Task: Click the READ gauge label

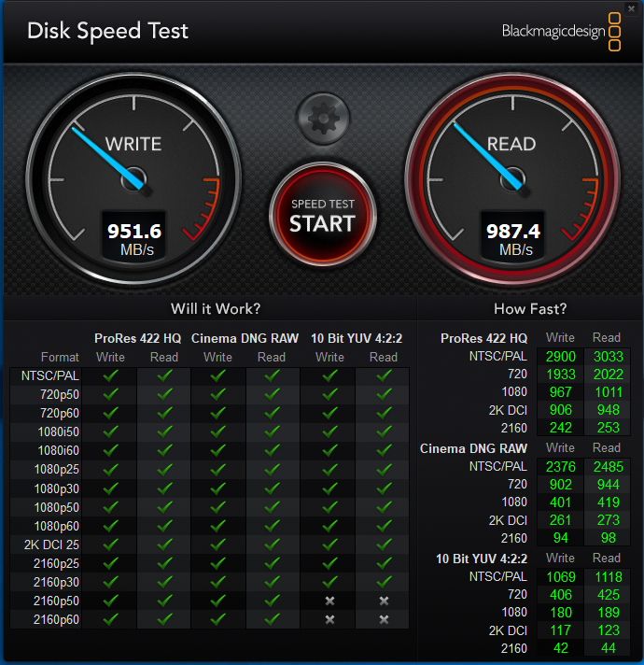Action: (x=511, y=144)
